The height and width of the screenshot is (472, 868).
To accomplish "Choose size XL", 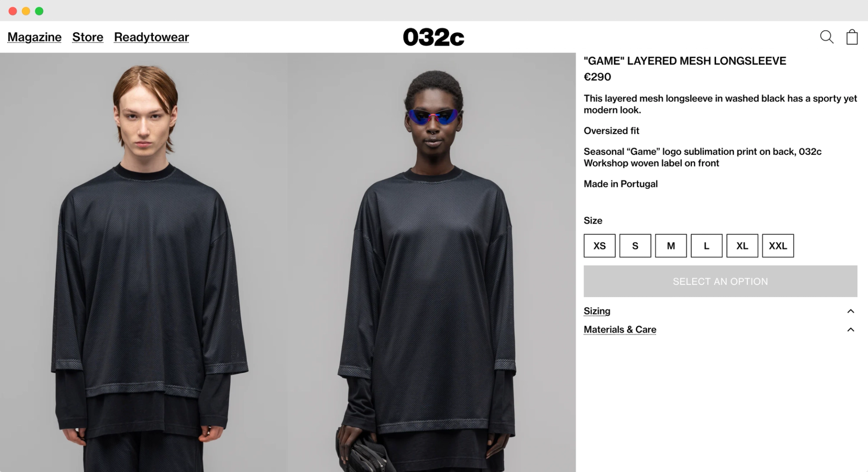I will pyautogui.click(x=742, y=246).
